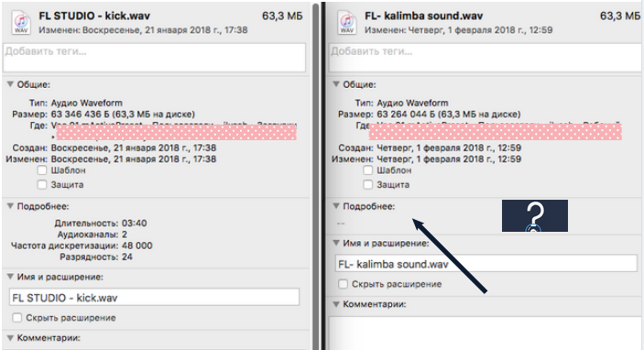Toggle Скрыть расширение for kalimba sound.wav

coord(343,284)
